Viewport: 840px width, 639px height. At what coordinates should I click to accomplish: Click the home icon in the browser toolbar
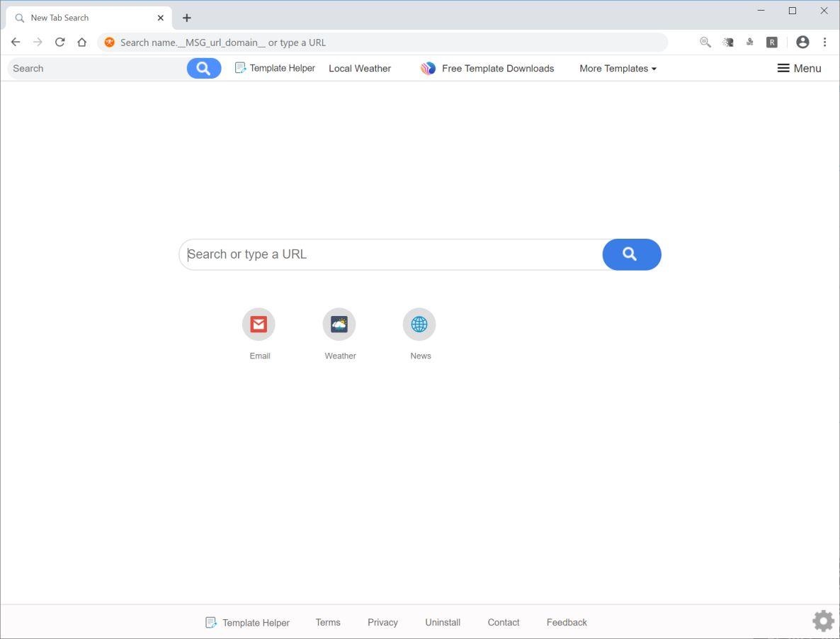(81, 42)
